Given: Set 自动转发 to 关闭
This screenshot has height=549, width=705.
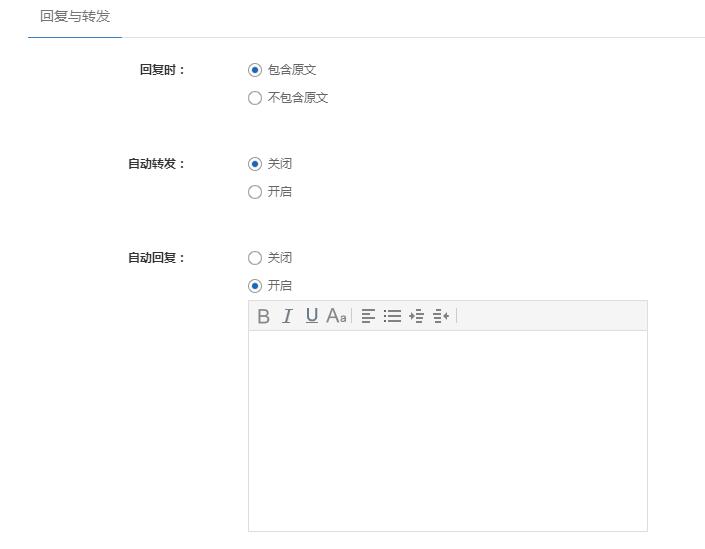Looking at the screenshot, I should (255, 164).
